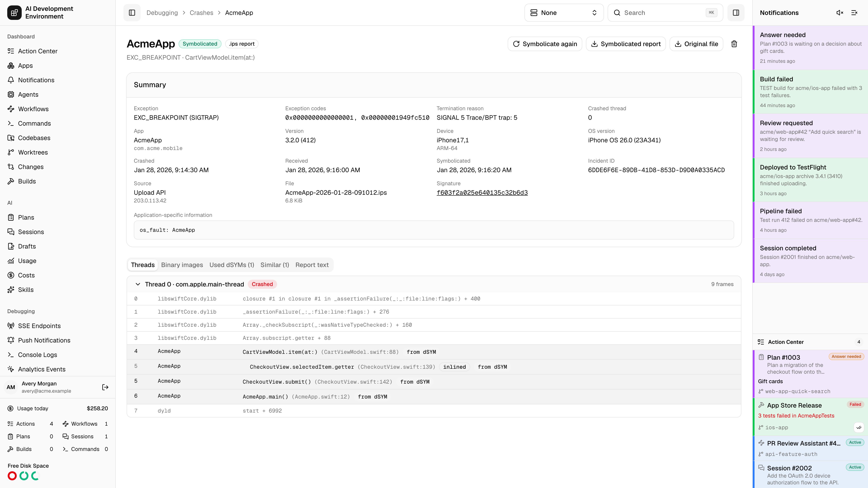Open SSE Endpoints in the sidebar
This screenshot has height=488, width=868.
pyautogui.click(x=58, y=326)
